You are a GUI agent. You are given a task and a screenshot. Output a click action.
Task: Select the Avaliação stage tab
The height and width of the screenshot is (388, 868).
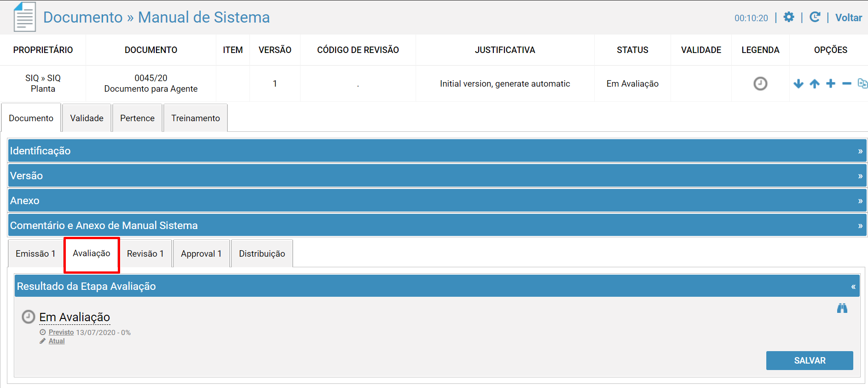[92, 253]
